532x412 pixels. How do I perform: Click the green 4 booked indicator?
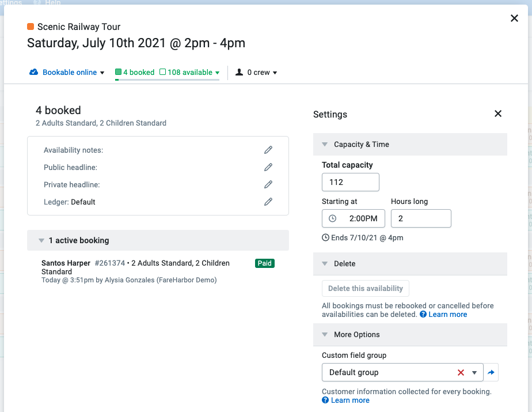click(x=135, y=72)
